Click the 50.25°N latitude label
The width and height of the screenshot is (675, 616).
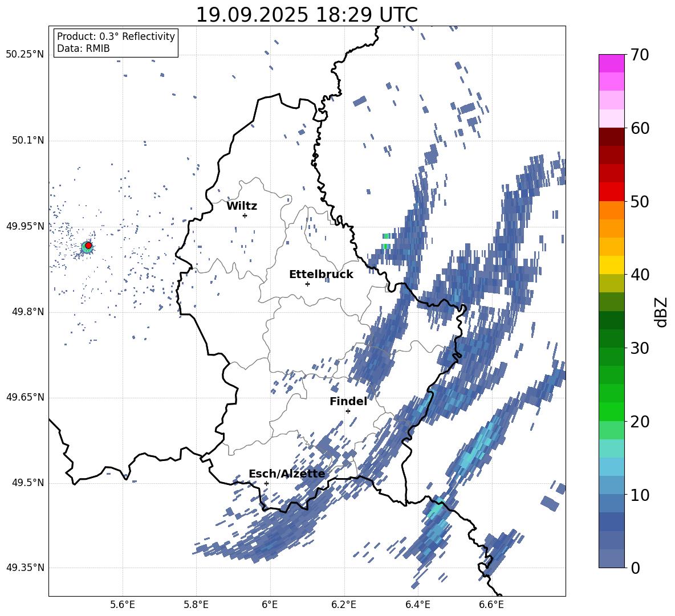[x=25, y=55]
